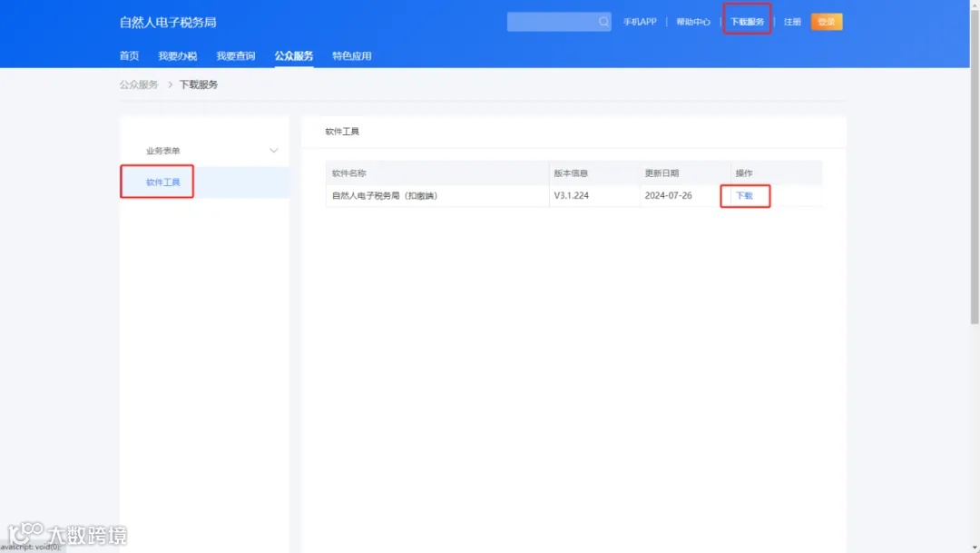Click the 注册 link
Viewport: 980px width, 553px height.
[x=791, y=21]
